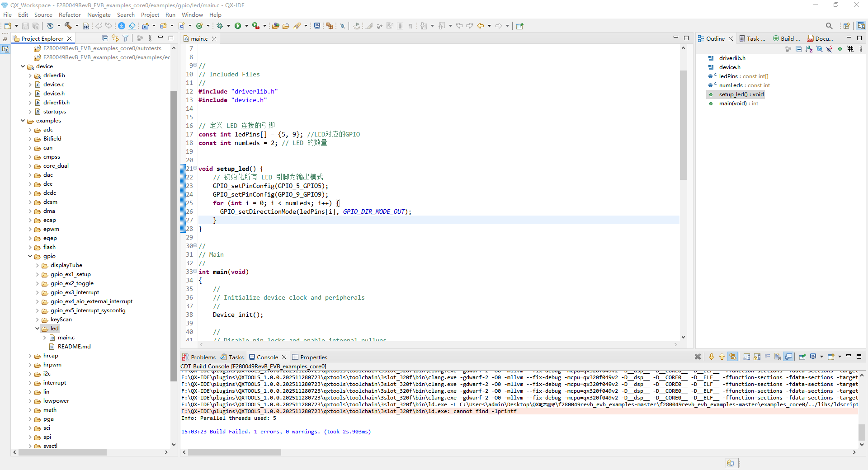Open the Refactor menu
The width and height of the screenshot is (868, 470).
[70, 14]
